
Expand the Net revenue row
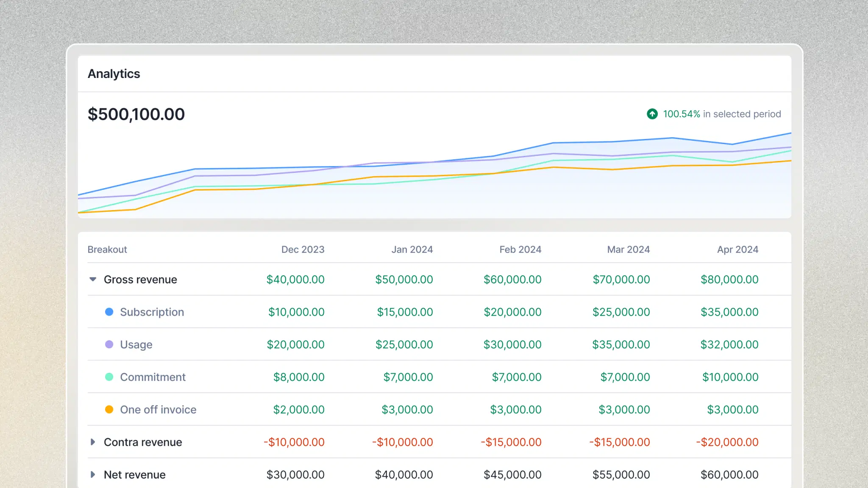tap(93, 474)
